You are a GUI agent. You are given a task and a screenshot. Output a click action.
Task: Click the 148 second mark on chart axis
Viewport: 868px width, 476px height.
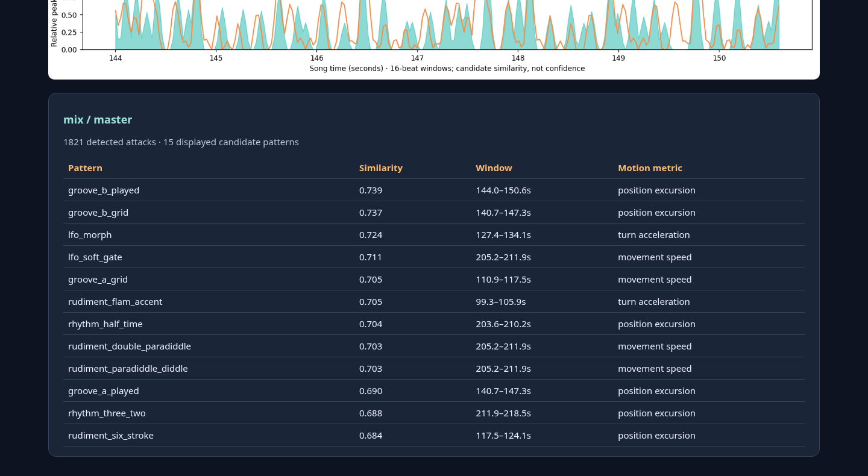[x=518, y=58]
